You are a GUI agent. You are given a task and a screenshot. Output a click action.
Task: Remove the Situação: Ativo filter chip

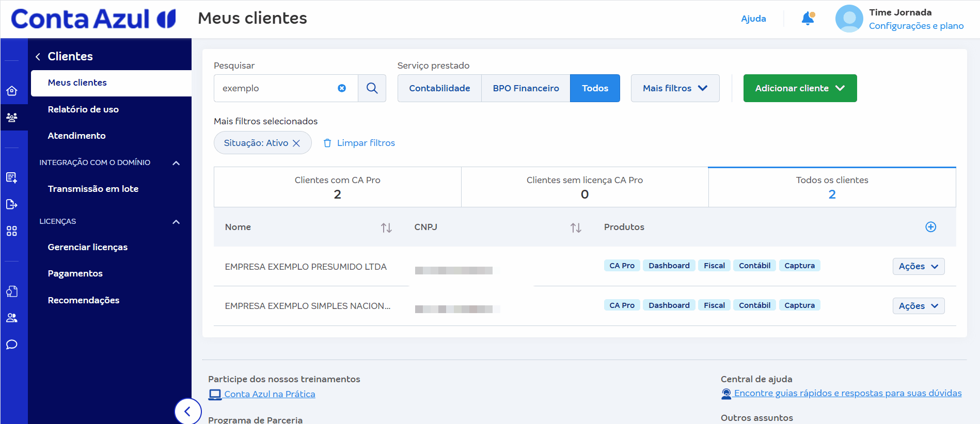coord(296,143)
